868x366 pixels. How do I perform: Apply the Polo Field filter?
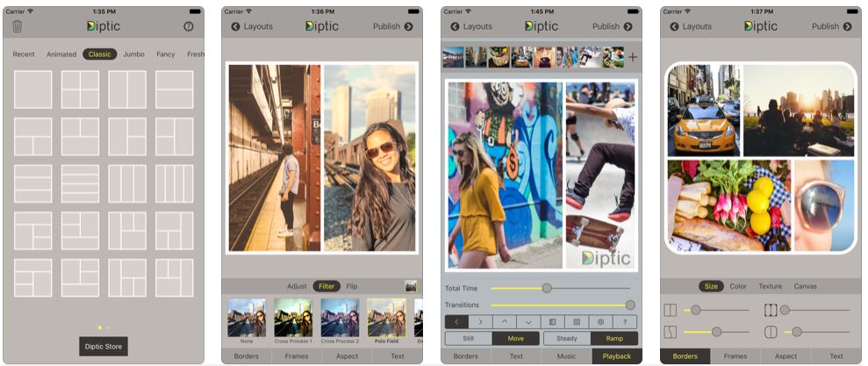(386, 321)
